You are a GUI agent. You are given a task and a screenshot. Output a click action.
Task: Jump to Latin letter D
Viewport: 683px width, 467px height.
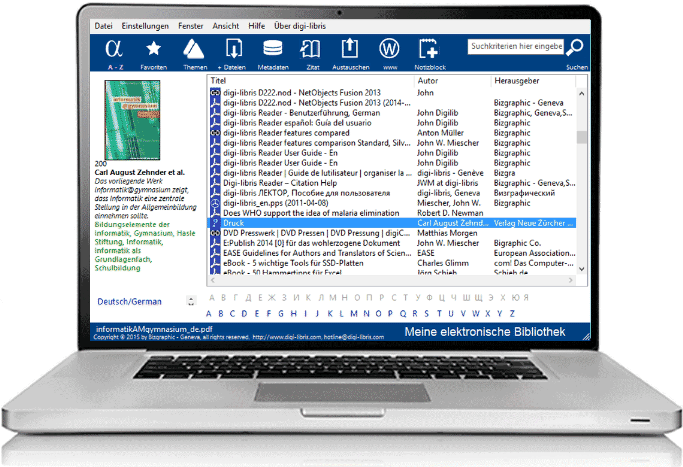[x=244, y=314]
